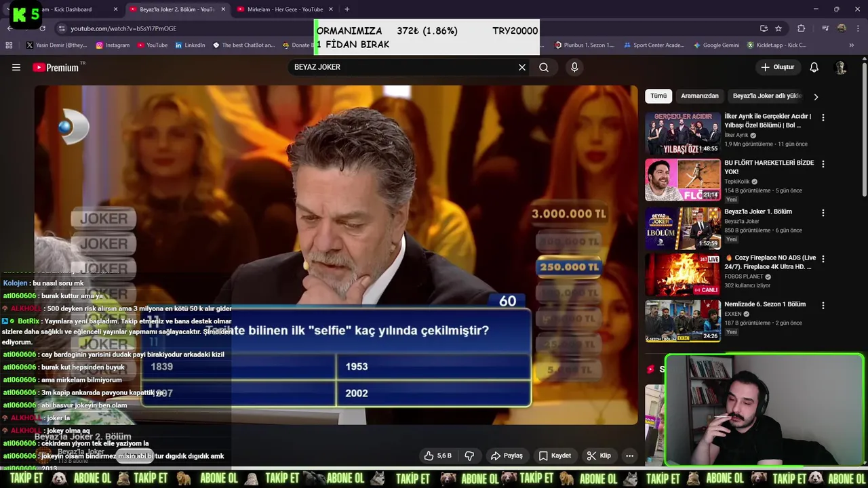868x488 pixels.
Task: Save video with the Kaydet button
Action: [x=555, y=455]
